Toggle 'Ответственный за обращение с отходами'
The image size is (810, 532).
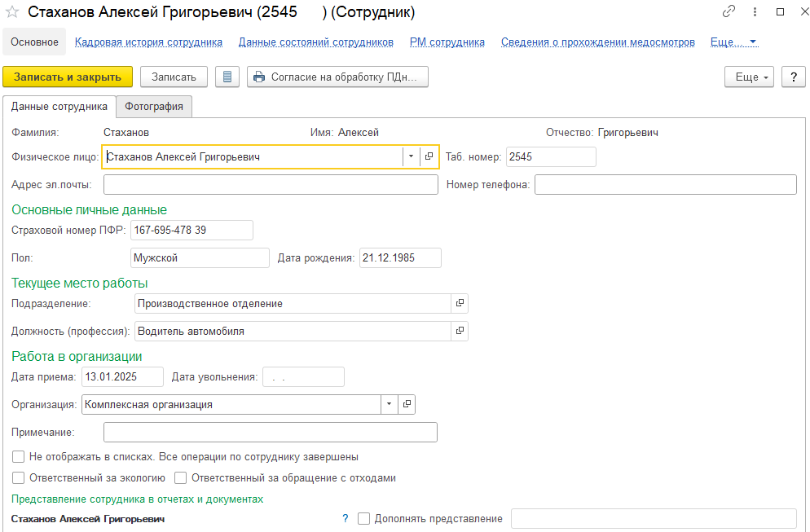coord(181,478)
